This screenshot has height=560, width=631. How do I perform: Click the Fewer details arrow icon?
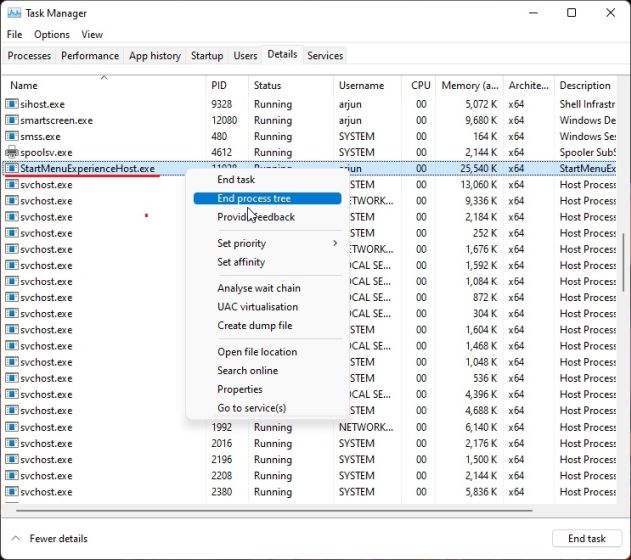[x=14, y=538]
